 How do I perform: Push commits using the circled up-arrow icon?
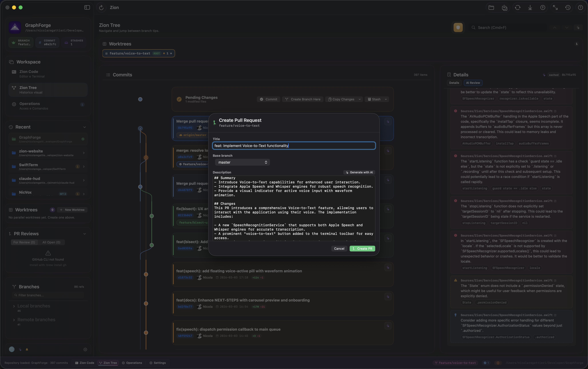(542, 8)
